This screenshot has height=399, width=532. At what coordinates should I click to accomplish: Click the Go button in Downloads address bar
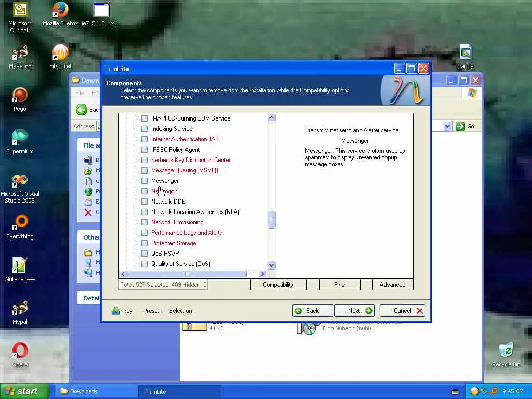[x=465, y=126]
